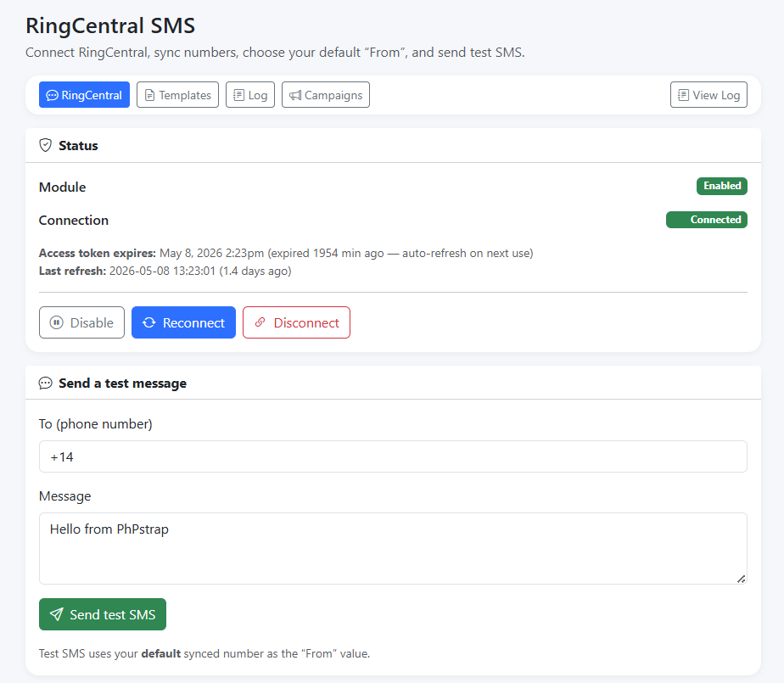This screenshot has width=784, height=683.
Task: Click the Last refresh timestamp line
Action: (165, 271)
